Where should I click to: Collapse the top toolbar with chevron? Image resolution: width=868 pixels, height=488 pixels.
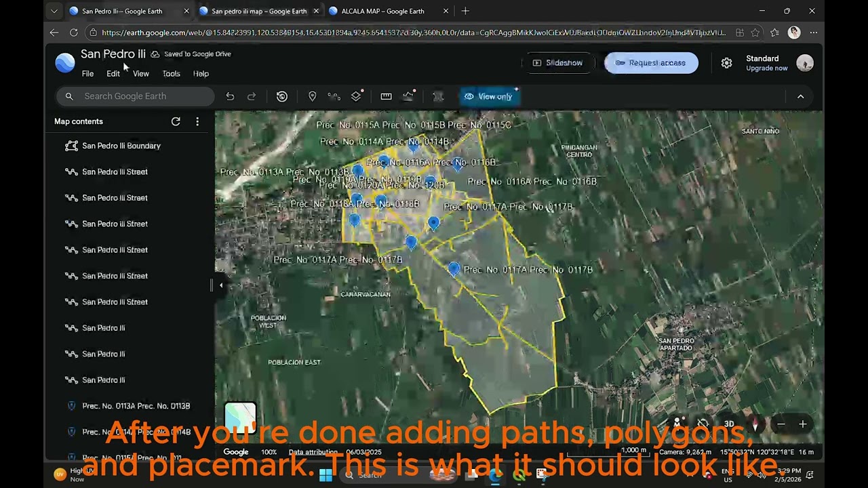pos(800,96)
